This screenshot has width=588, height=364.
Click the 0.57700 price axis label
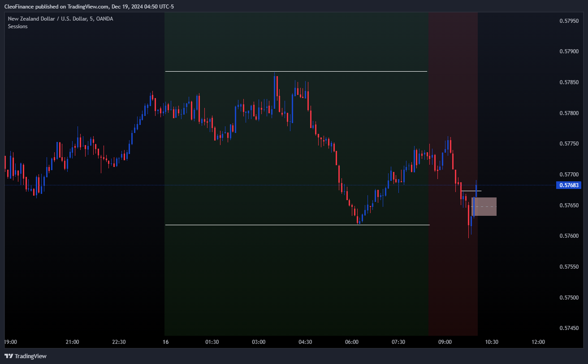pos(568,175)
